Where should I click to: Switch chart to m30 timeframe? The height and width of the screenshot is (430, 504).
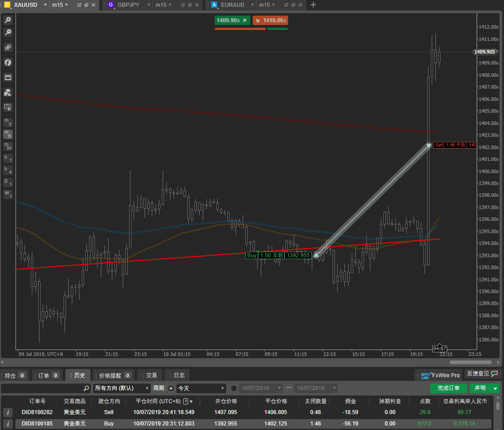[x=8, y=146]
